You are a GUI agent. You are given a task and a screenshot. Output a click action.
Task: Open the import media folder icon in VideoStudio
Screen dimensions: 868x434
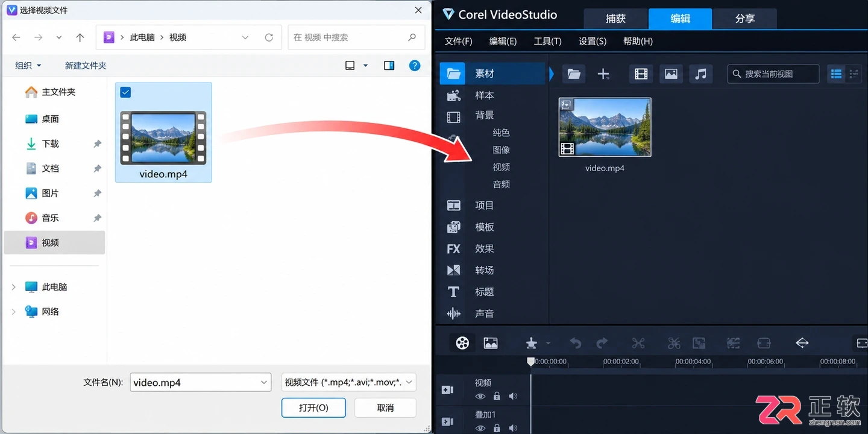click(x=574, y=74)
